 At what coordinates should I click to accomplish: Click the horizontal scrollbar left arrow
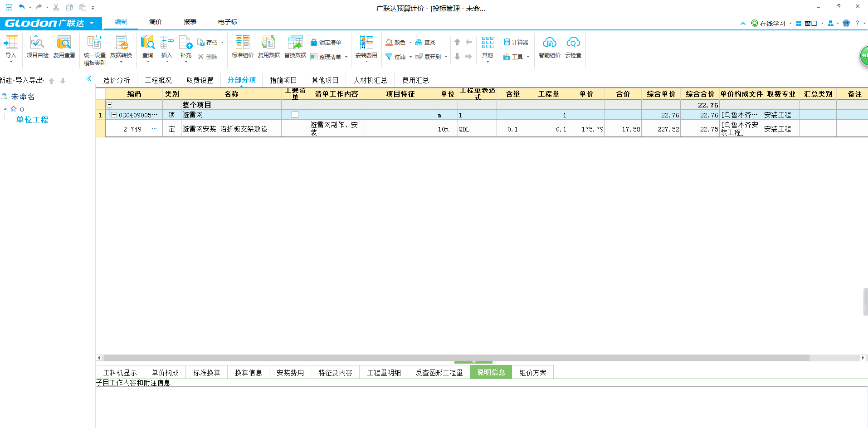tap(99, 358)
